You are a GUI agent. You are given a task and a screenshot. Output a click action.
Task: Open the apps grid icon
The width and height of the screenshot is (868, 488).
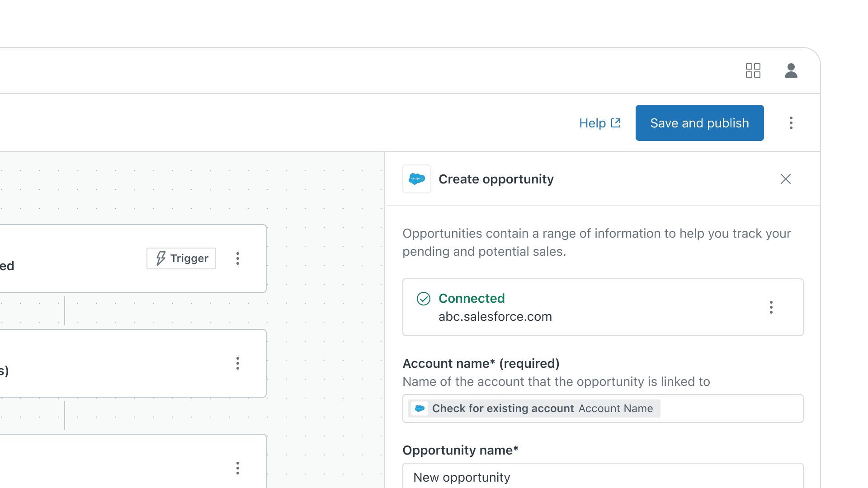coord(753,70)
